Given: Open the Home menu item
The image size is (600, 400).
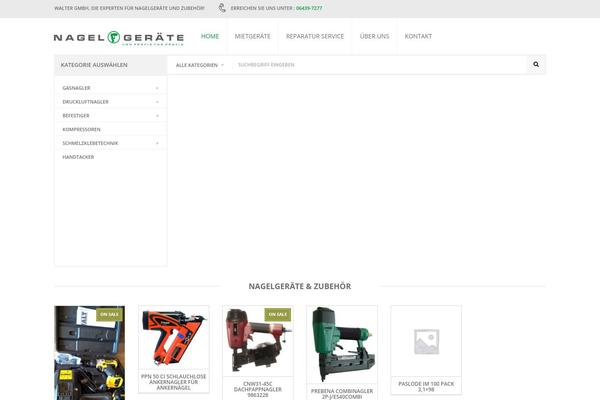Looking at the screenshot, I should (210, 36).
